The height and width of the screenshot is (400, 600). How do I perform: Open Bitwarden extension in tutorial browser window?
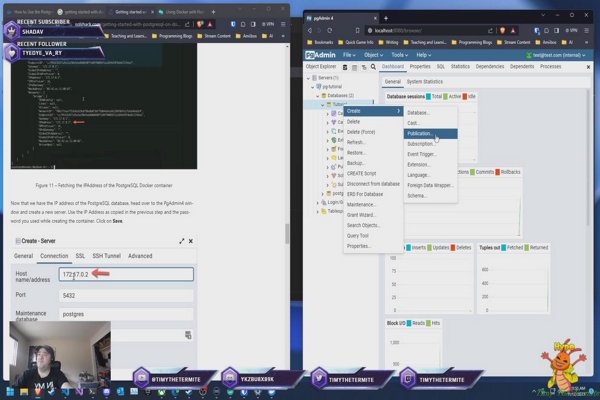tap(233, 24)
